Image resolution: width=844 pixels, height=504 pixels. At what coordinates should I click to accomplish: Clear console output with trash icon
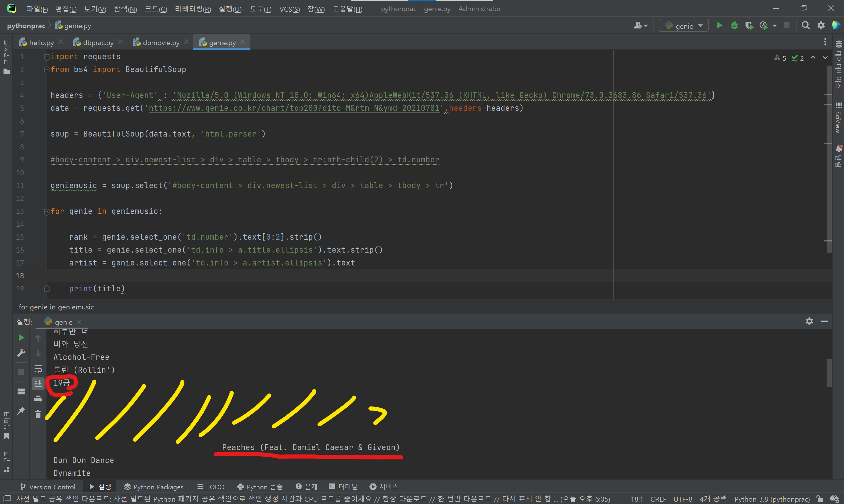pyautogui.click(x=38, y=414)
